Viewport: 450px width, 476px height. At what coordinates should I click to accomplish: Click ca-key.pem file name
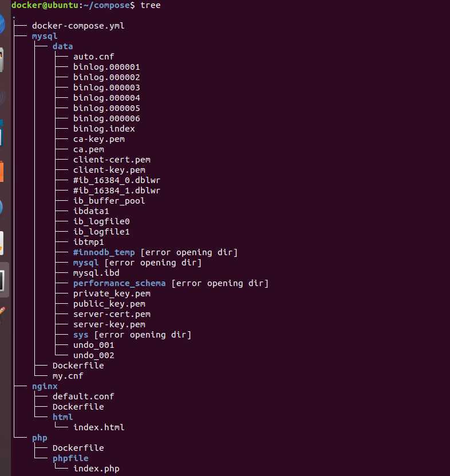point(98,140)
